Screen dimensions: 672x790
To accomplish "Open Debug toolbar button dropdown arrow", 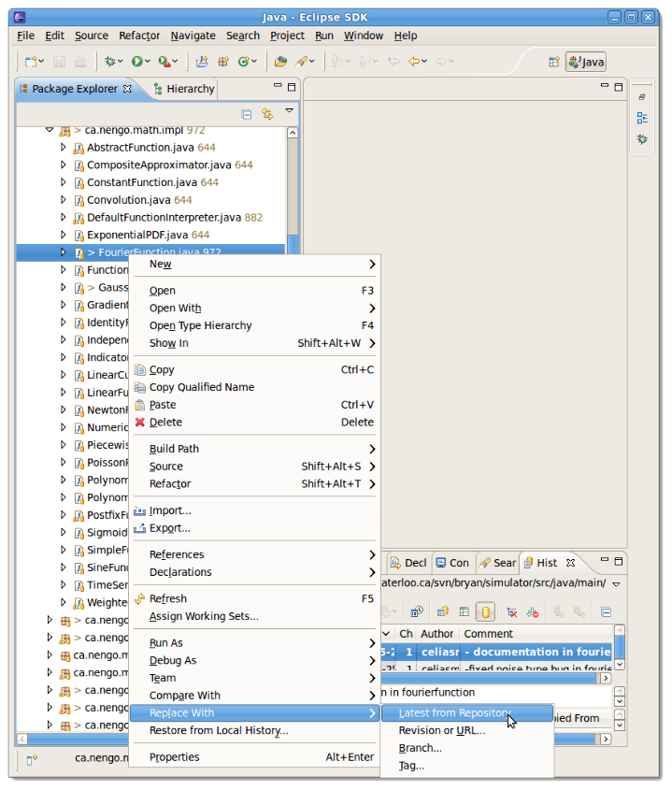I will point(121,62).
